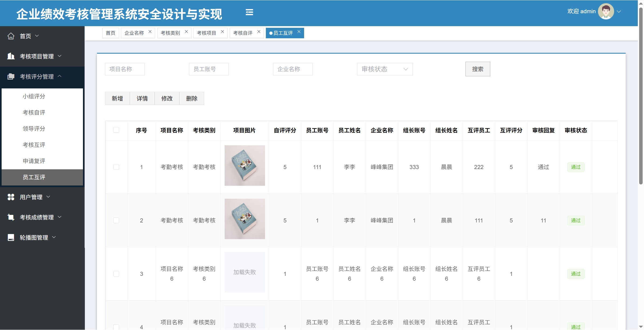Viewport: 644px width, 330px height.
Task: Click the 轮播图管理 panel icon
Action: (x=11, y=237)
